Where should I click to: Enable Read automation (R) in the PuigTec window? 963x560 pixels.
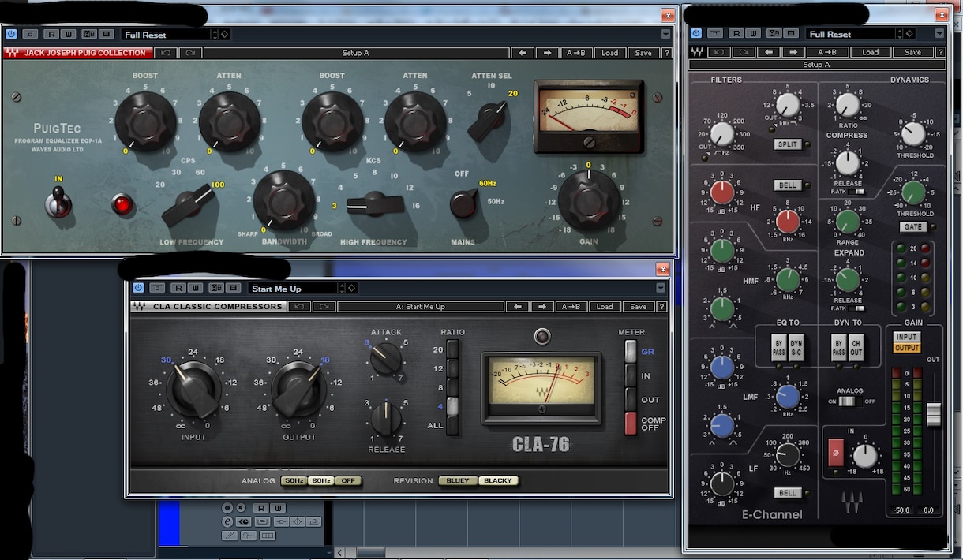(x=51, y=35)
